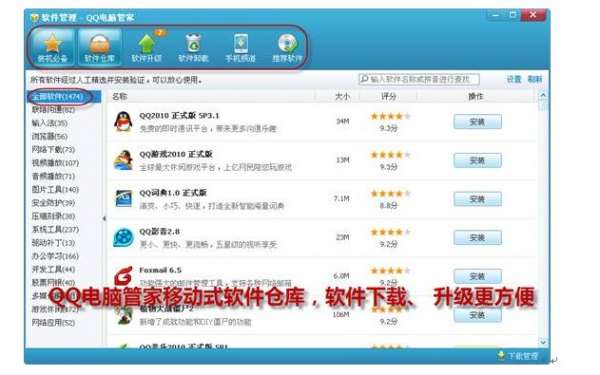
Task: Click the scrollbar up arrow
Action: [543, 95]
